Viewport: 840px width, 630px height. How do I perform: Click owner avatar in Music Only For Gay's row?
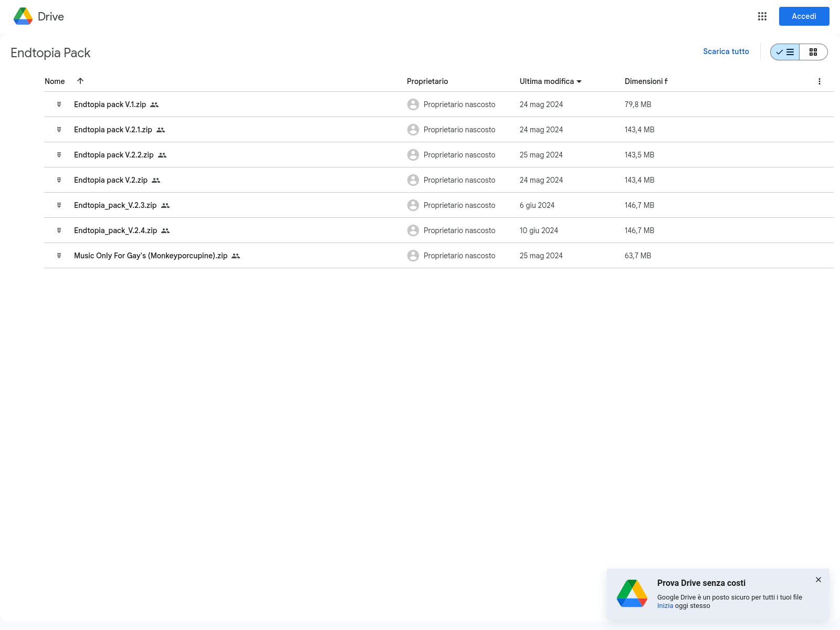click(413, 256)
